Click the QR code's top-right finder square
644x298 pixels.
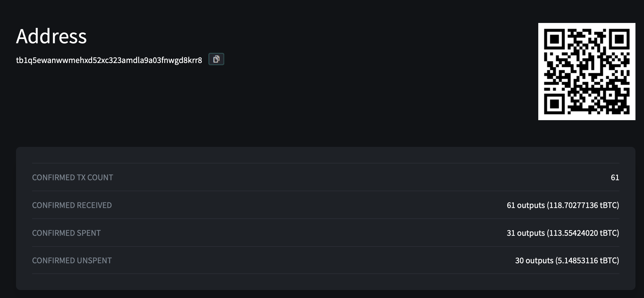pos(619,39)
